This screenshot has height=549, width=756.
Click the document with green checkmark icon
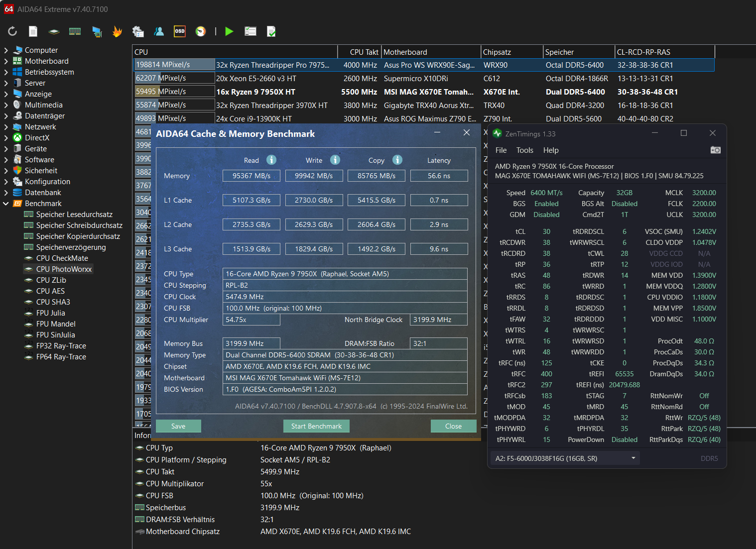271,31
